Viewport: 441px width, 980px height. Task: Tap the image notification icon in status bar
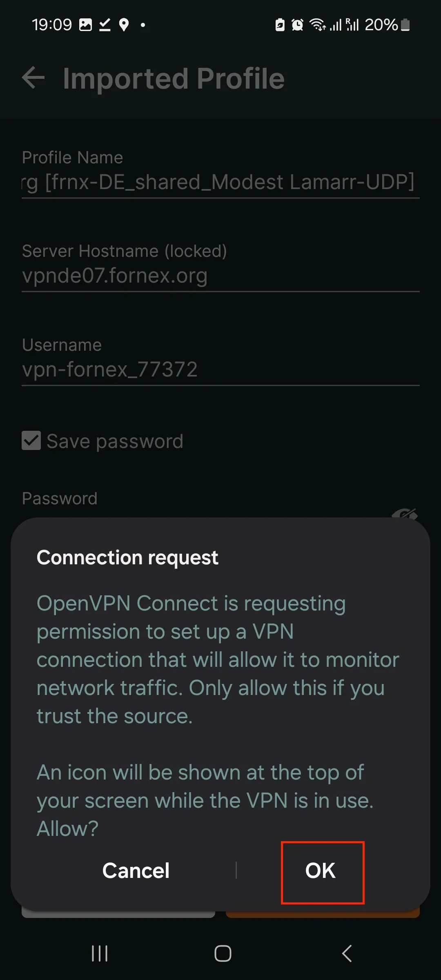85,25
